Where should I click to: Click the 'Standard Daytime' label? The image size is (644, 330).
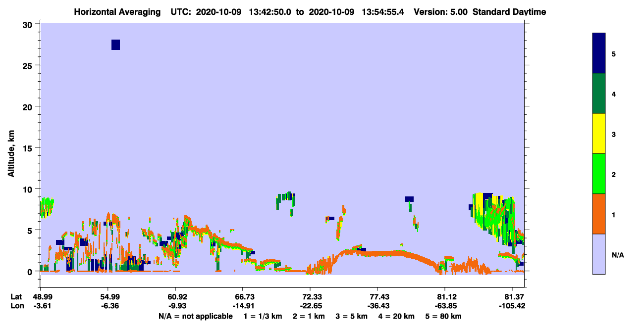point(509,12)
